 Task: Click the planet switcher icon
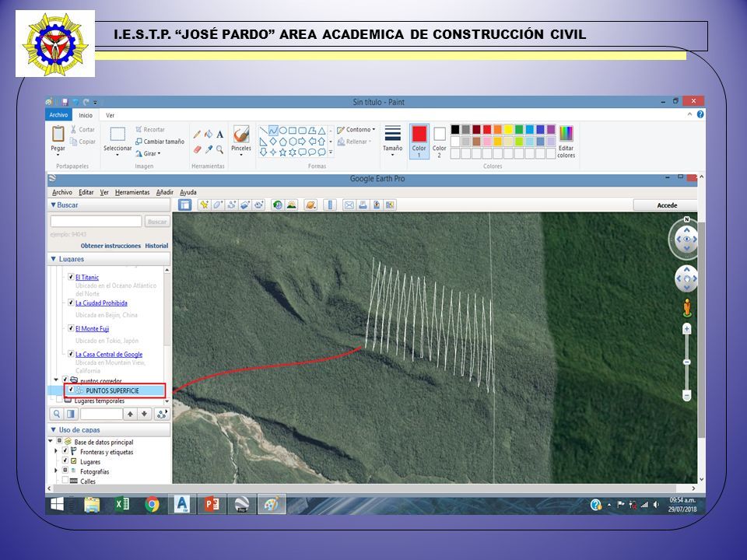click(x=310, y=205)
